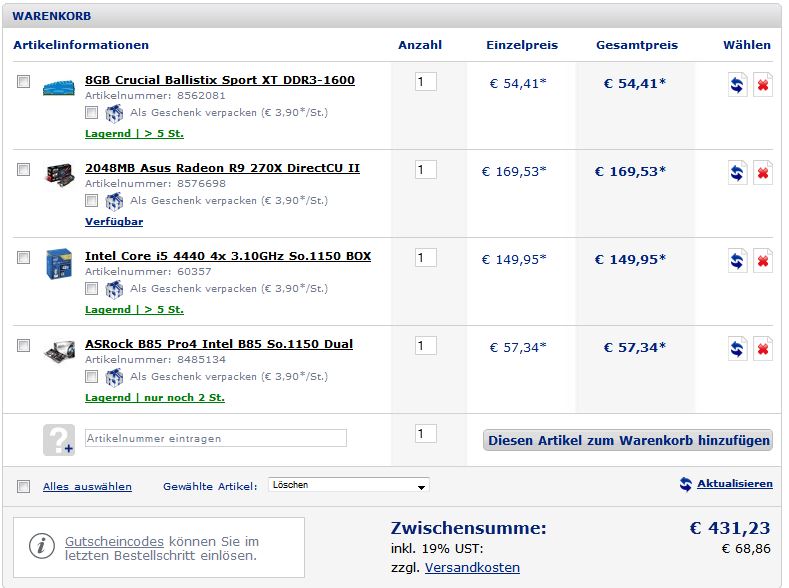Select the Asus Radeon R9 270X checkbox

23,169
